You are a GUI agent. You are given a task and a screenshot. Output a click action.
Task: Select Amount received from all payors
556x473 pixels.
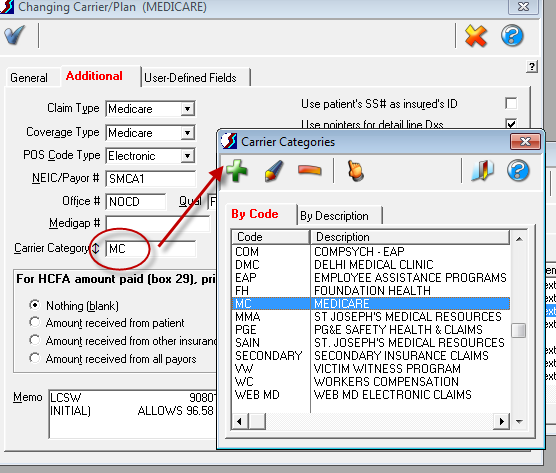point(34,358)
